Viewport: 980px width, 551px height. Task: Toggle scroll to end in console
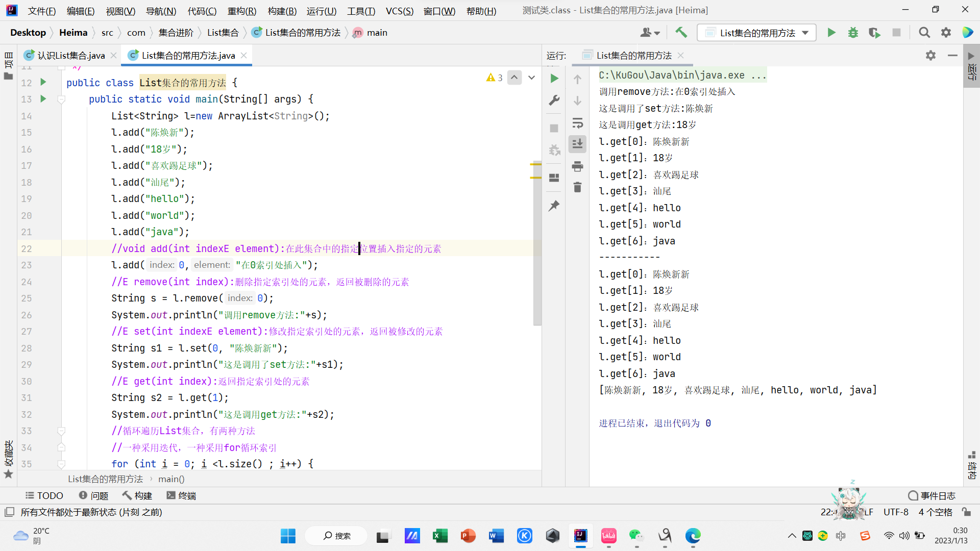coord(577,144)
